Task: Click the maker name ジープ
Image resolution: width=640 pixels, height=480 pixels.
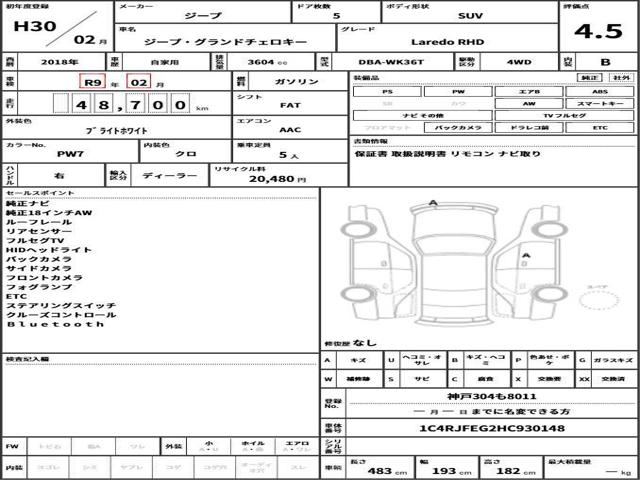Action: [x=203, y=16]
